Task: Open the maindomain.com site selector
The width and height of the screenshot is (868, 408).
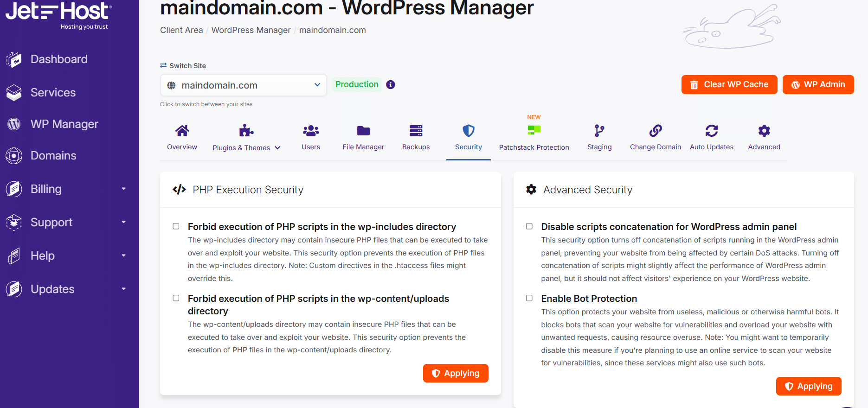Action: tap(244, 85)
